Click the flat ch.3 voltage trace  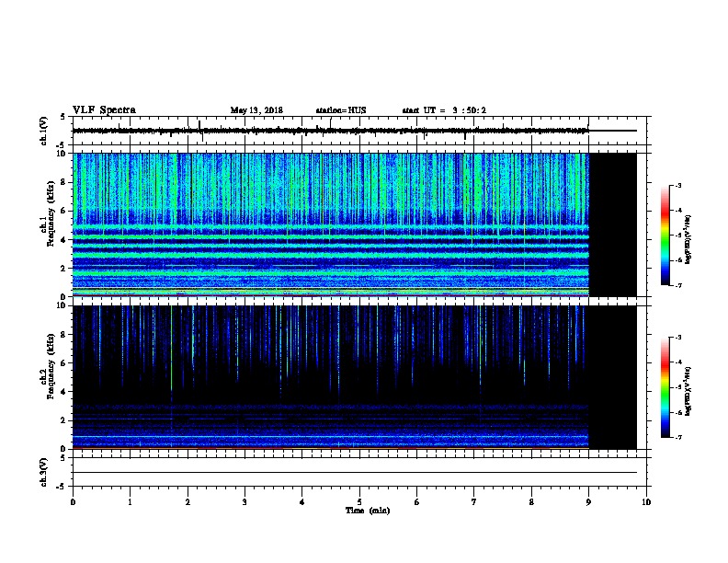354,473
